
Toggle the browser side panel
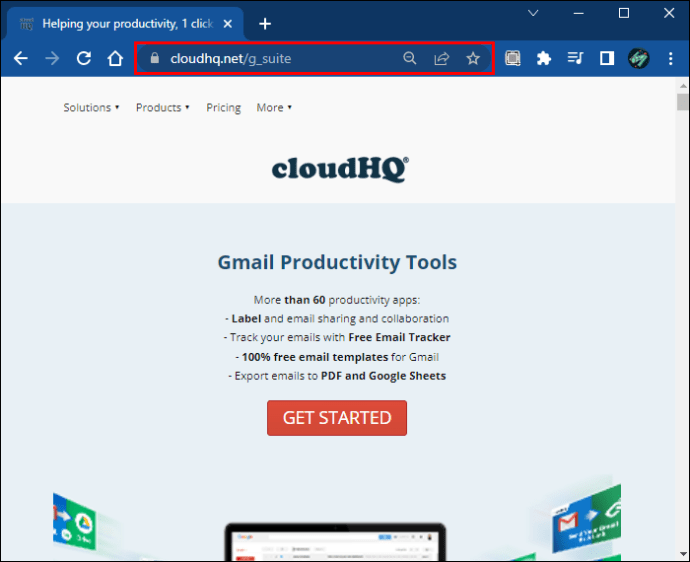tap(607, 58)
